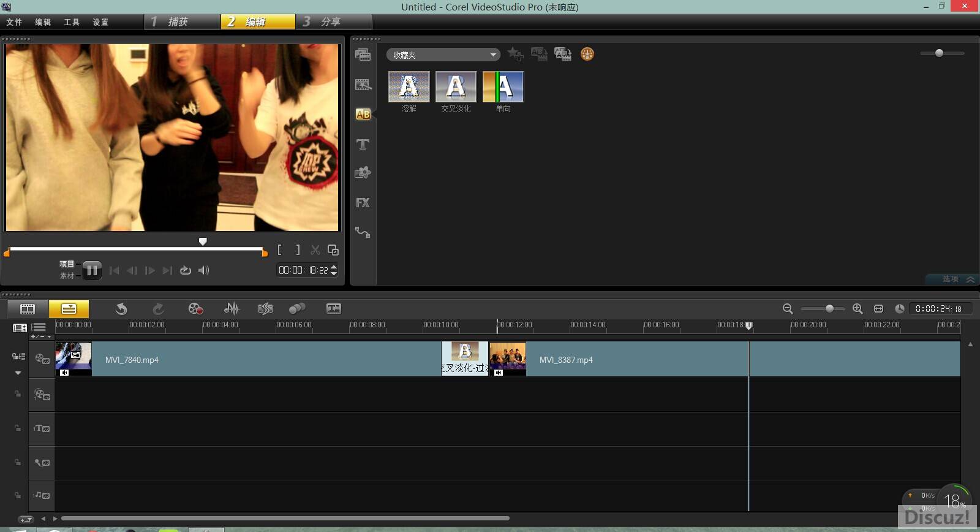Jump to the end of project

[167, 270]
